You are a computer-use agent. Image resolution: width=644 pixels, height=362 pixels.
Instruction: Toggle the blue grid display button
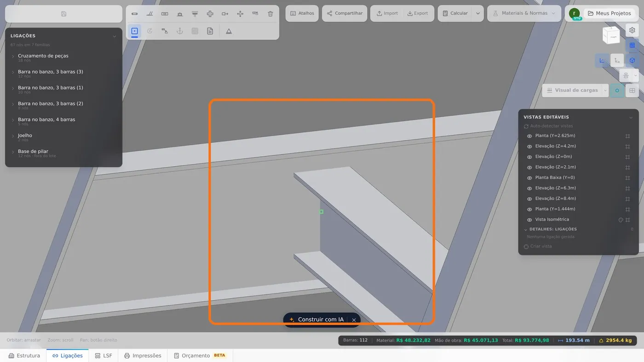(x=632, y=45)
